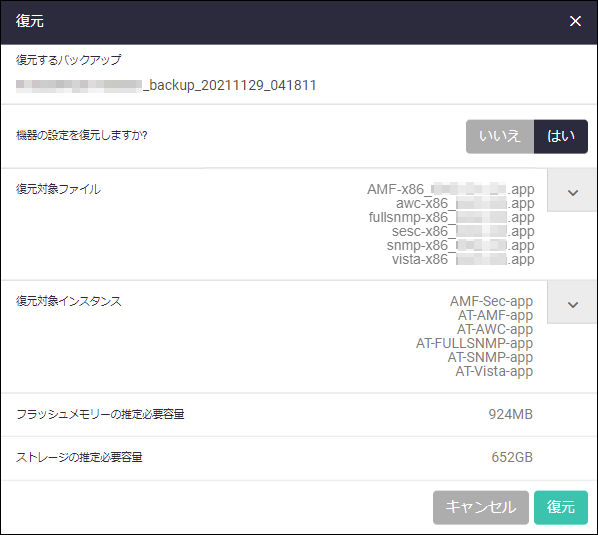Screen dimensions: 598x535
Task: Select the awc-x86 app file entry
Action: tap(465, 203)
